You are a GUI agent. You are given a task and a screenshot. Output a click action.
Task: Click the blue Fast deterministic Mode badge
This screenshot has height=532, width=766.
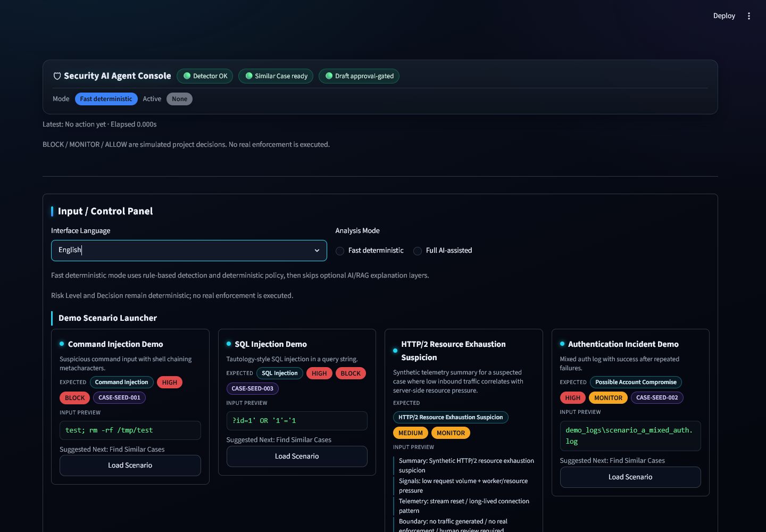point(106,99)
